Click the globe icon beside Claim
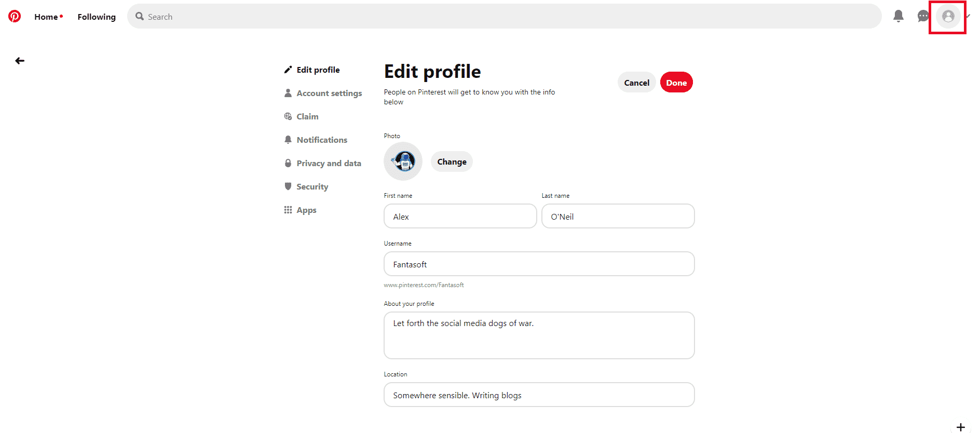This screenshot has width=980, height=433. coord(288,116)
